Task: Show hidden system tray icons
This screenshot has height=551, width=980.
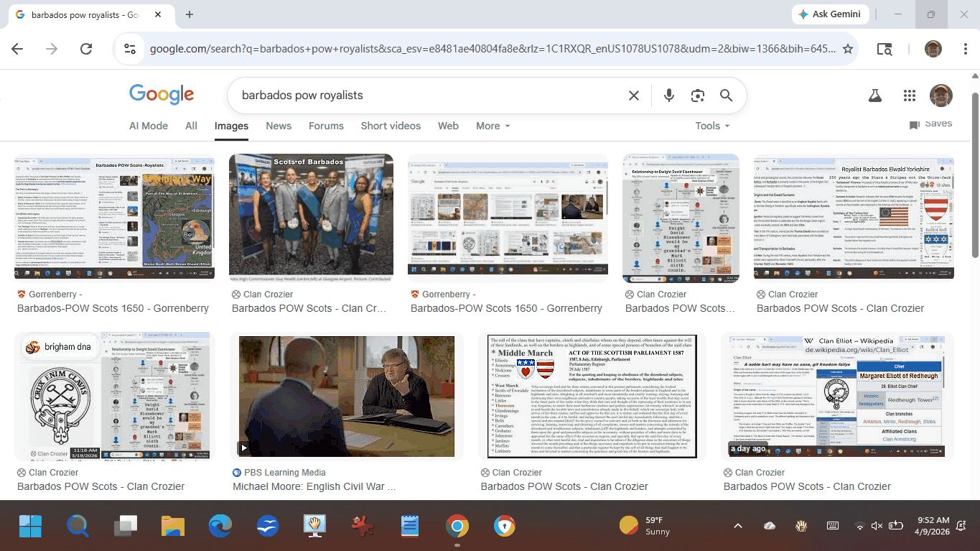Action: click(x=737, y=526)
